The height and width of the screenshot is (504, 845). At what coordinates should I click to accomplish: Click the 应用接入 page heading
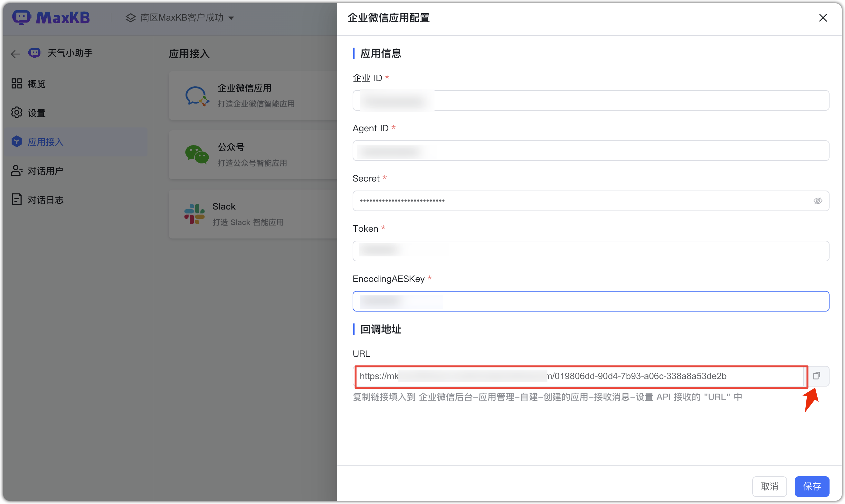pyautogui.click(x=189, y=54)
